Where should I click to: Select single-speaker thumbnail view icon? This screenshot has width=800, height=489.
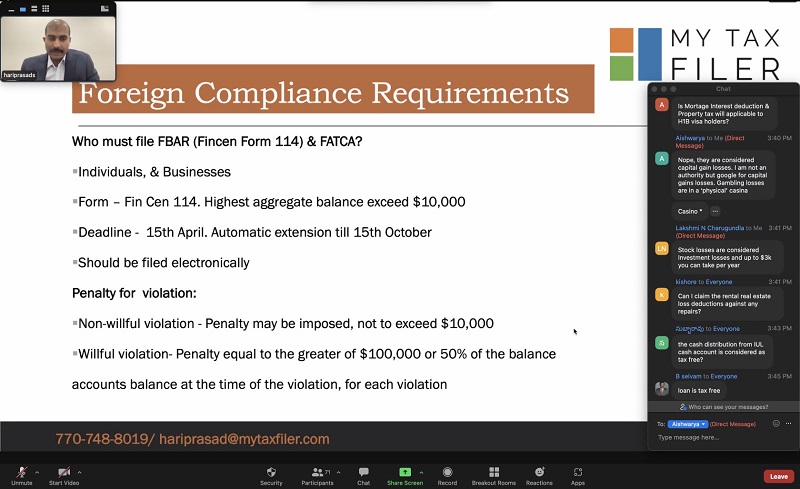coord(22,9)
